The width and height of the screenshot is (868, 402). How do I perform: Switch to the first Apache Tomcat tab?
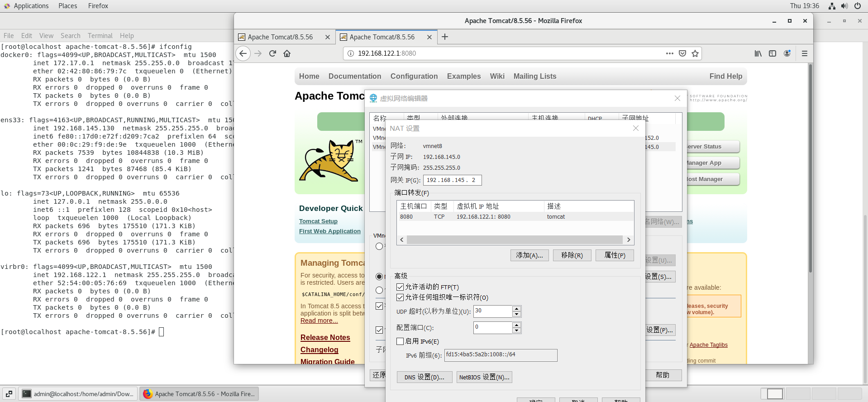285,37
